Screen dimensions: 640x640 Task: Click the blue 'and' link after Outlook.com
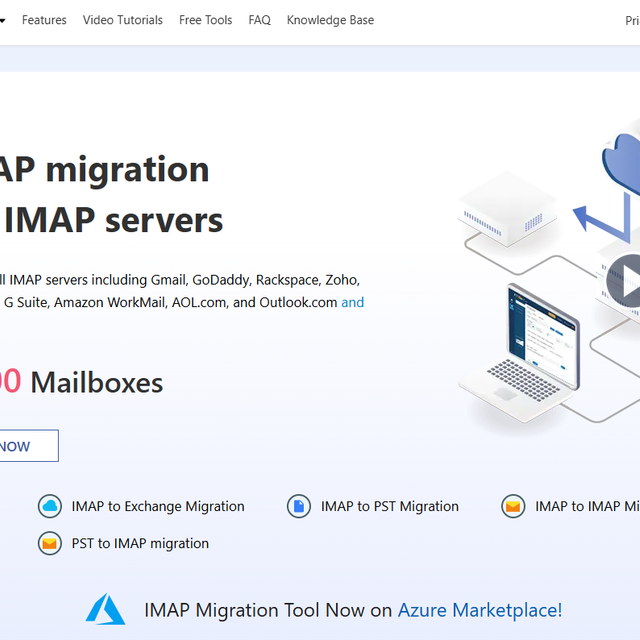353,302
